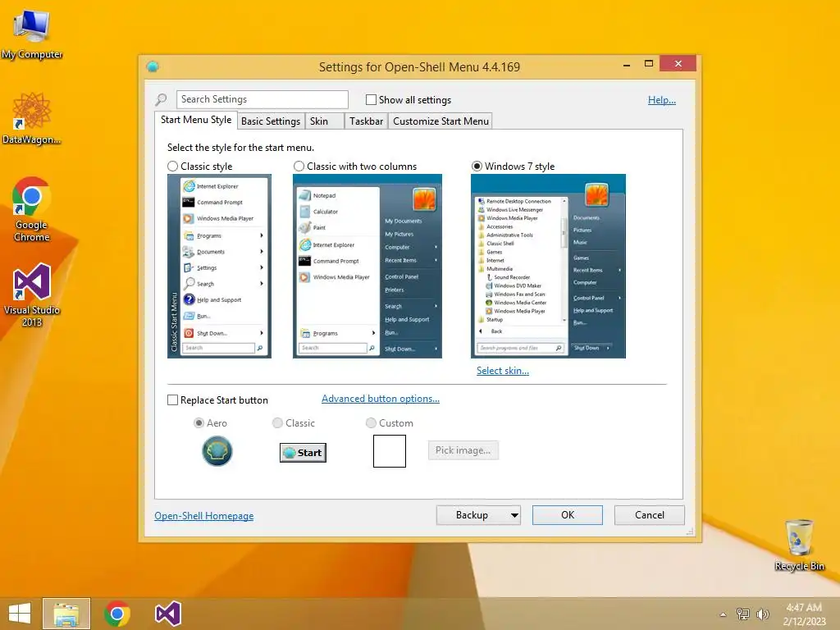
Task: Show hidden tray icons arrow
Action: (x=723, y=614)
